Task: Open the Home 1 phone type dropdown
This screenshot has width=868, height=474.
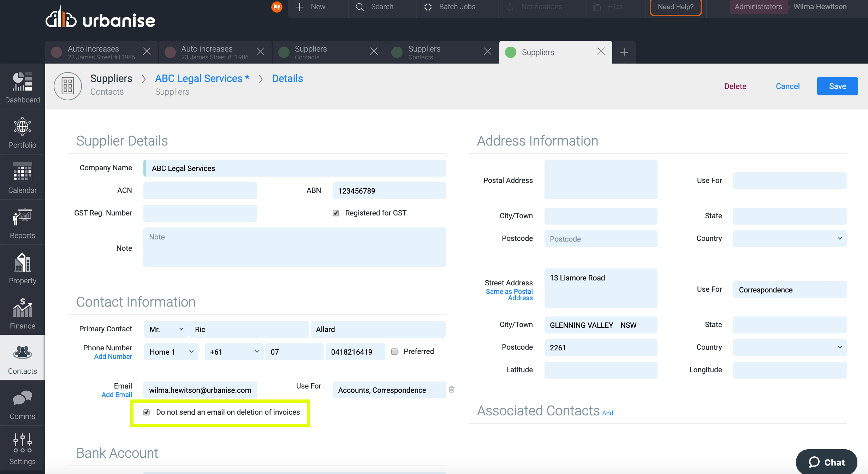Action: point(171,352)
